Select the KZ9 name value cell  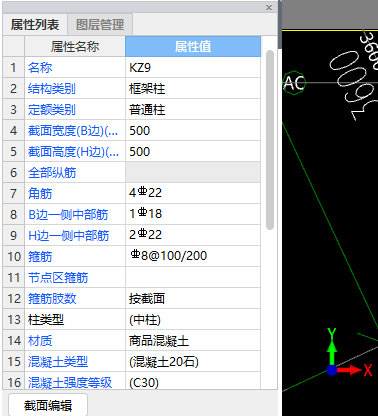click(x=193, y=68)
